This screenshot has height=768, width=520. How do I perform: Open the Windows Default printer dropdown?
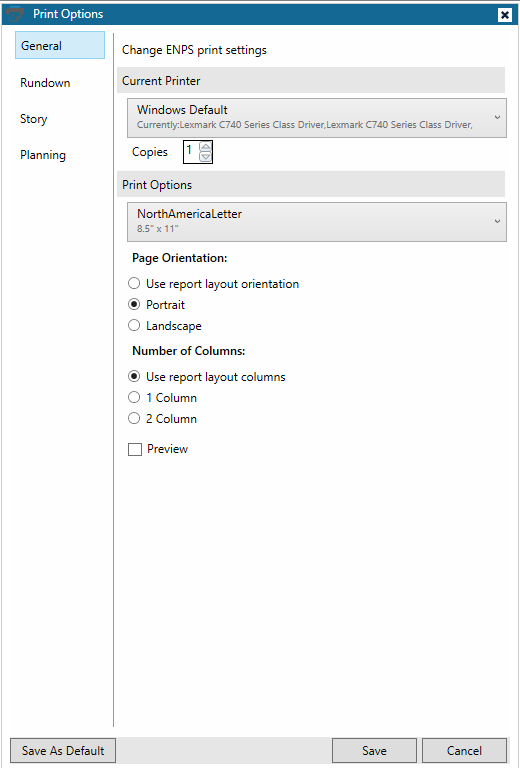click(317, 118)
